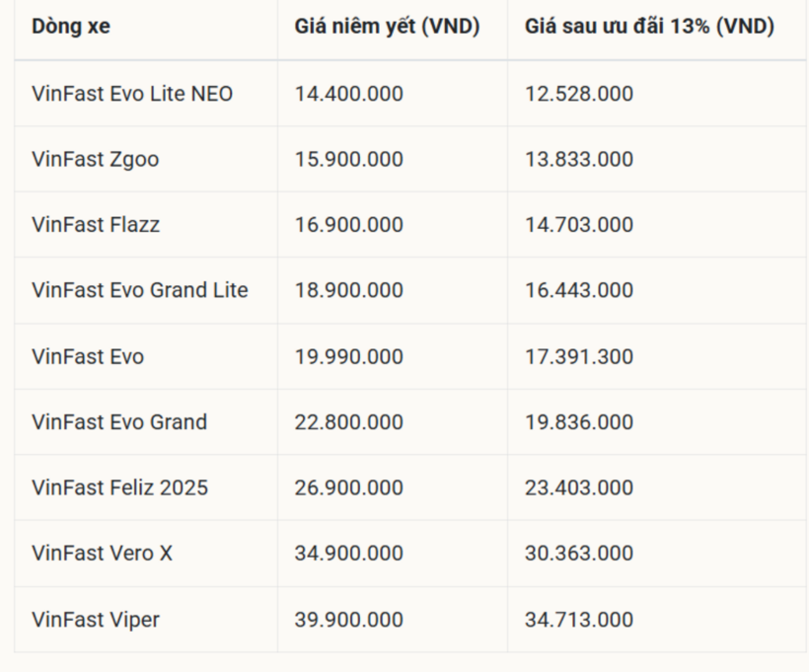
Task: Click the 26.900.000 listed price
Action: pos(348,487)
